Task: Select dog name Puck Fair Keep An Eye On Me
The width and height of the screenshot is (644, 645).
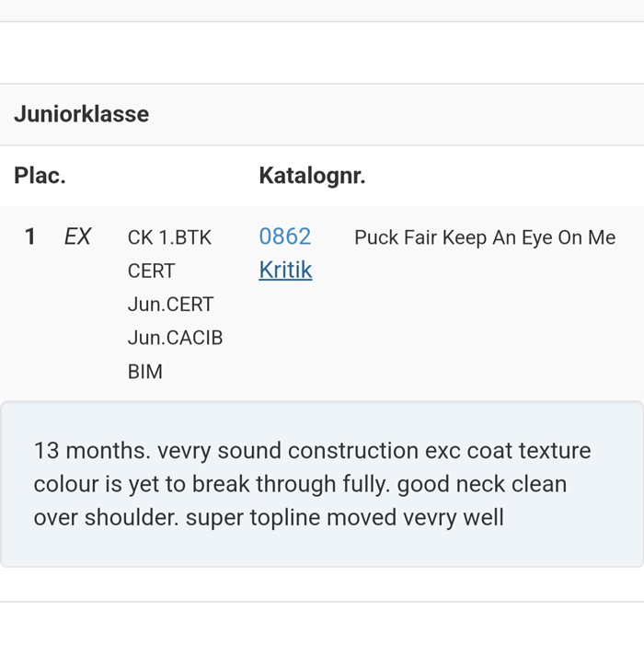Action: (484, 237)
